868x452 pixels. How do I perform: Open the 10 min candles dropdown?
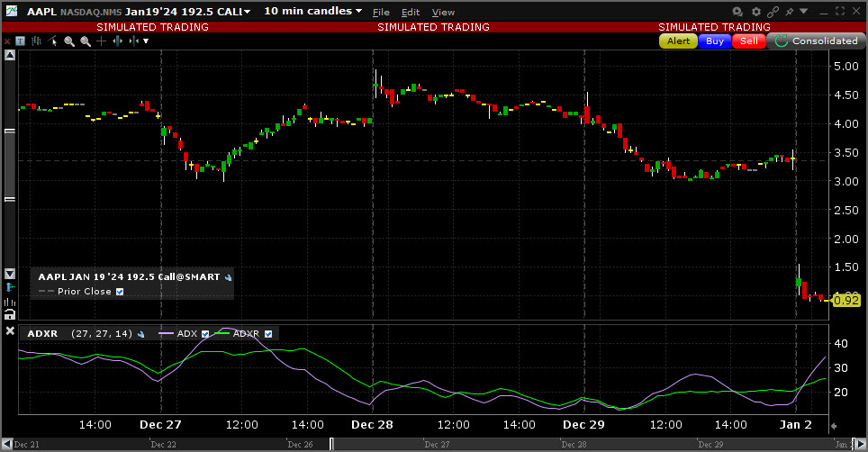[312, 11]
